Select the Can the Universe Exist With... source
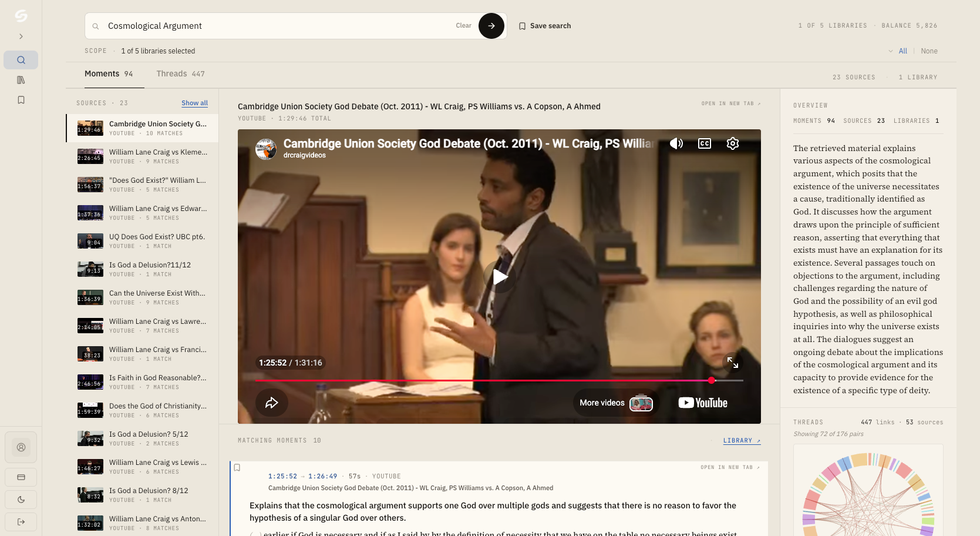The height and width of the screenshot is (536, 980). (x=142, y=297)
